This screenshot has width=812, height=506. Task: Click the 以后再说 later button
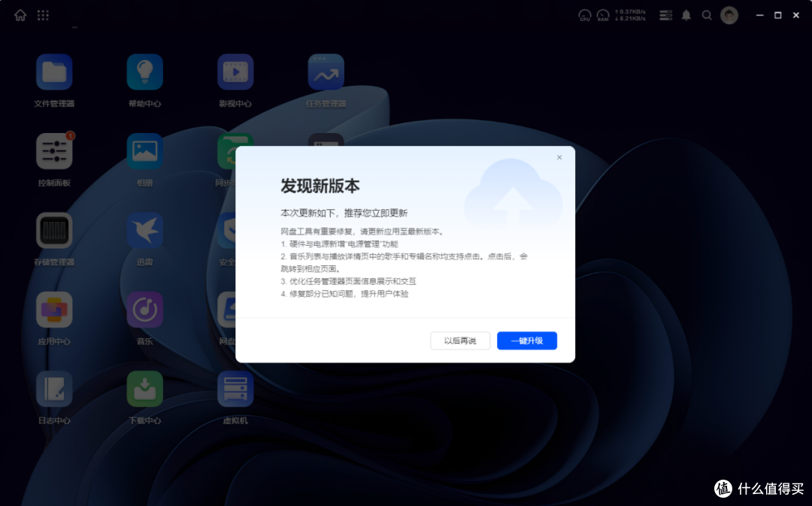460,341
